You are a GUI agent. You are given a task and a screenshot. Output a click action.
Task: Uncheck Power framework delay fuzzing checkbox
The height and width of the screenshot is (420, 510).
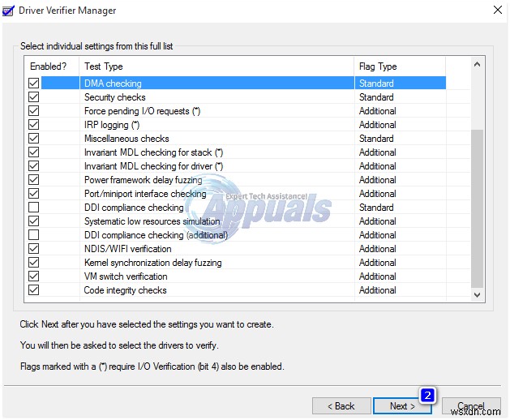pyautogui.click(x=33, y=179)
